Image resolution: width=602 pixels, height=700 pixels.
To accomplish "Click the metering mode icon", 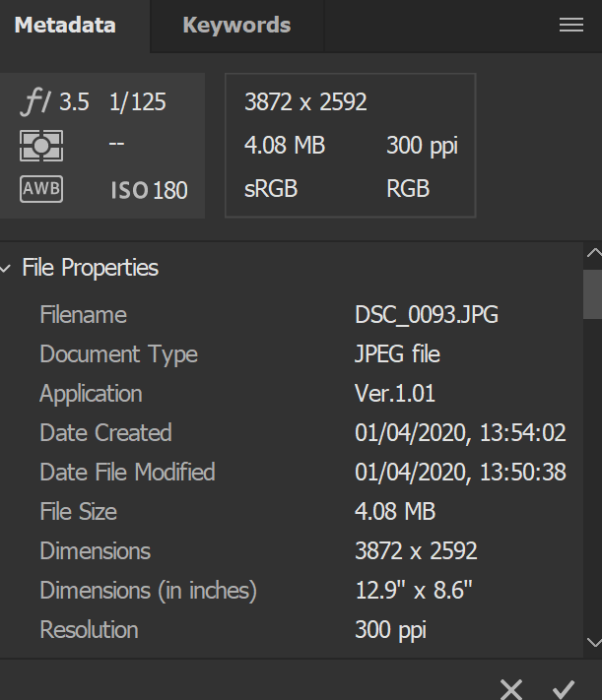I will click(x=41, y=146).
